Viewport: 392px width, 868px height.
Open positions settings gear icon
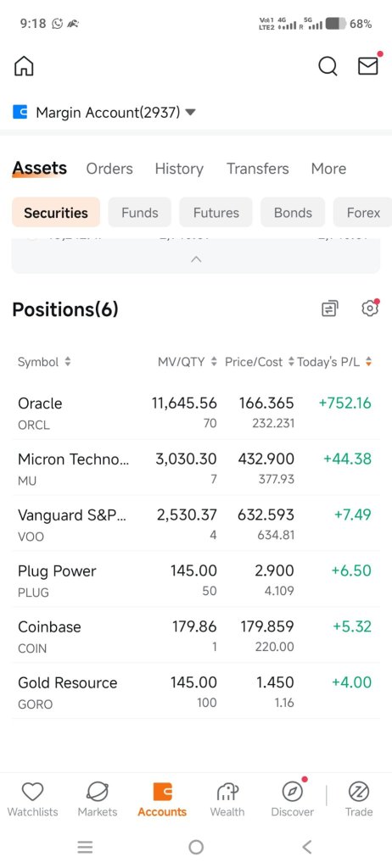(x=370, y=309)
